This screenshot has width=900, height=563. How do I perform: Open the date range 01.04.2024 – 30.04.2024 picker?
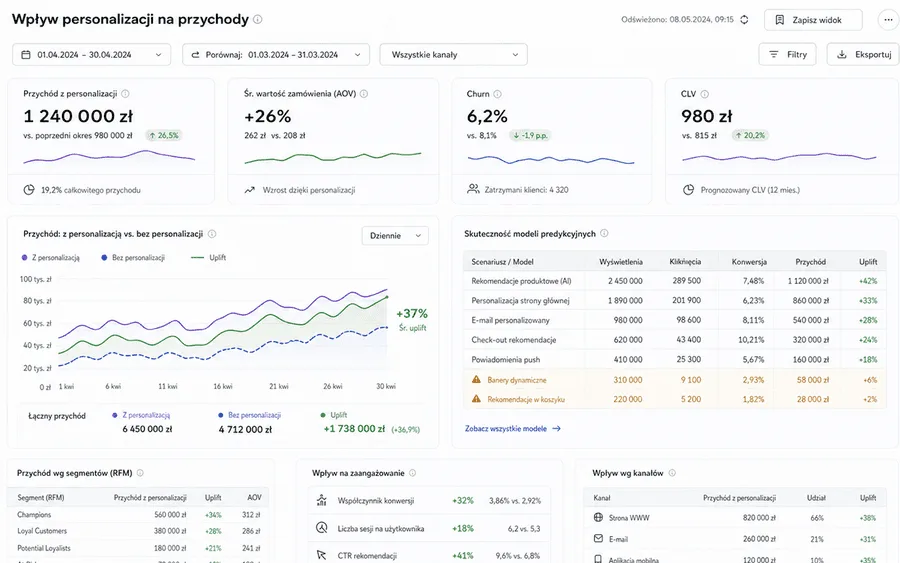click(x=91, y=55)
